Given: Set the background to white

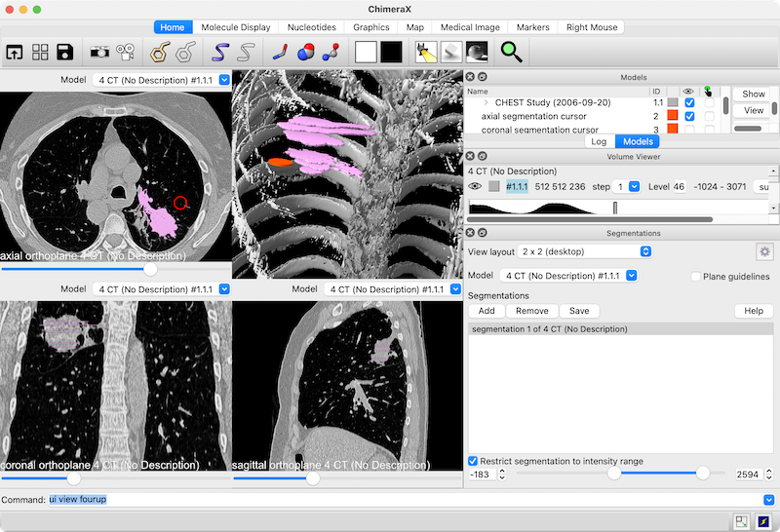Looking at the screenshot, I should tap(366, 52).
